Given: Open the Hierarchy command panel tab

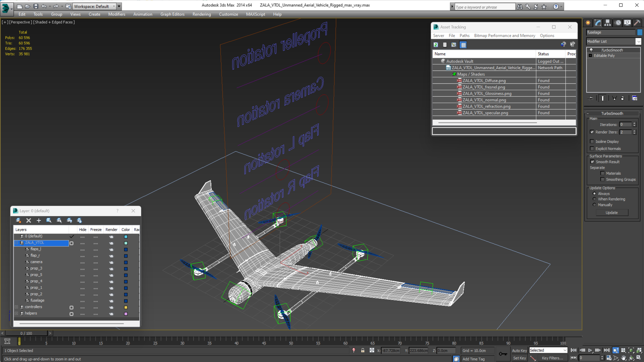Looking at the screenshot, I should pos(607,23).
